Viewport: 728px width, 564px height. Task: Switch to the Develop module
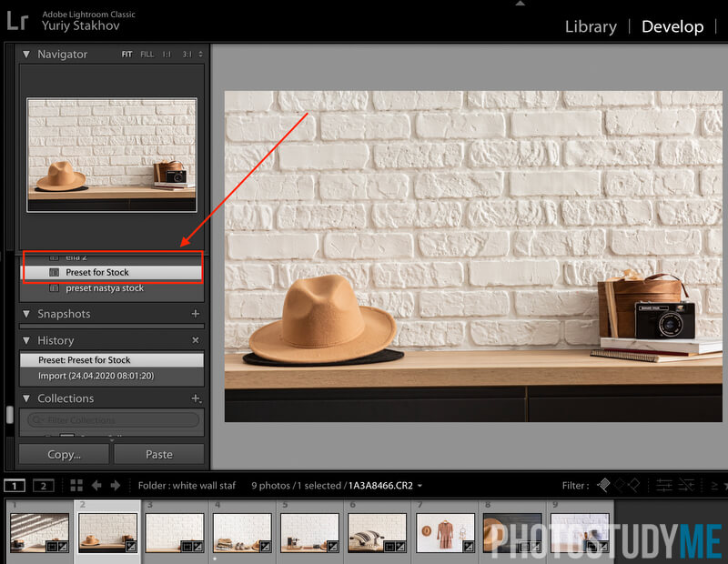(x=672, y=26)
